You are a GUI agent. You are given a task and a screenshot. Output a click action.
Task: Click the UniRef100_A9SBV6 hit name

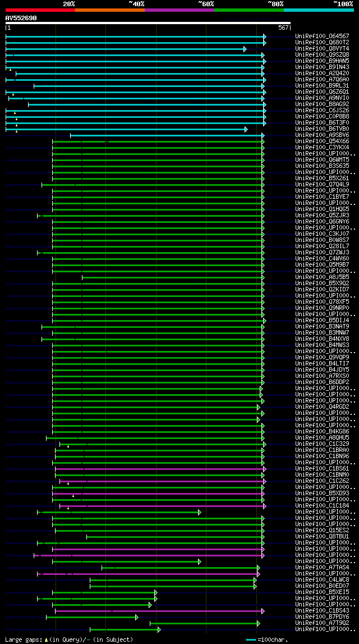click(x=322, y=135)
